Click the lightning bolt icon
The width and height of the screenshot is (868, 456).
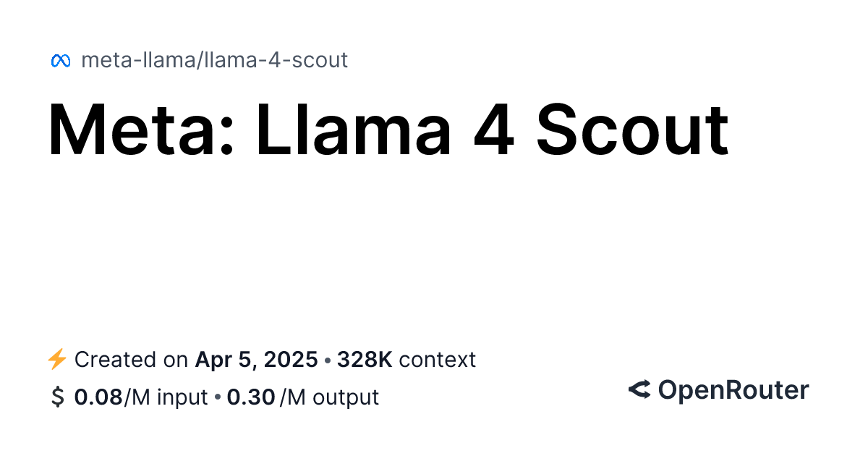point(57,359)
